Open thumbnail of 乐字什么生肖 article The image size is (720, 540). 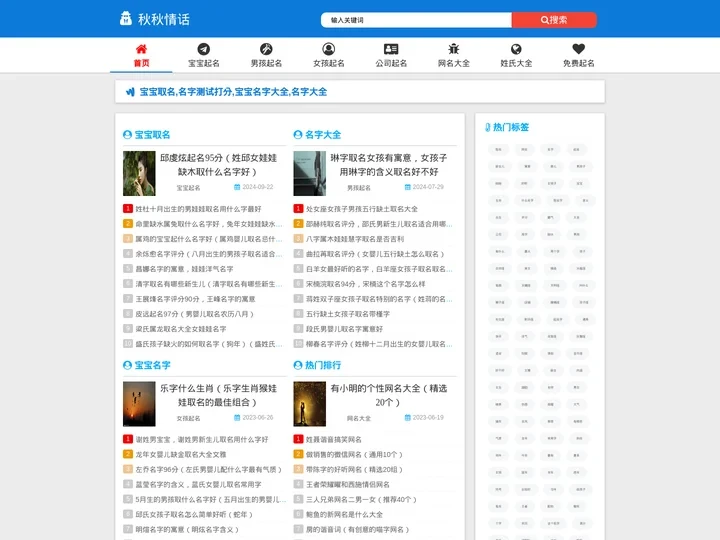(139, 404)
